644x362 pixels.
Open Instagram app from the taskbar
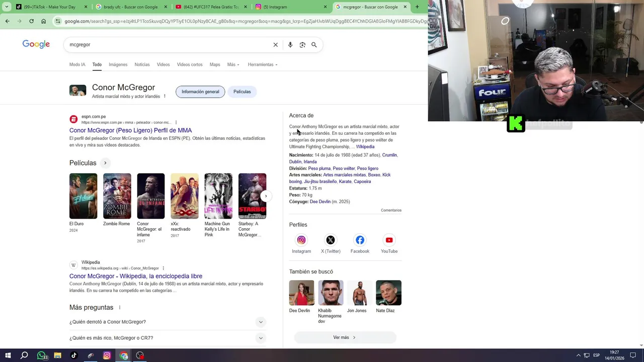coord(107,355)
